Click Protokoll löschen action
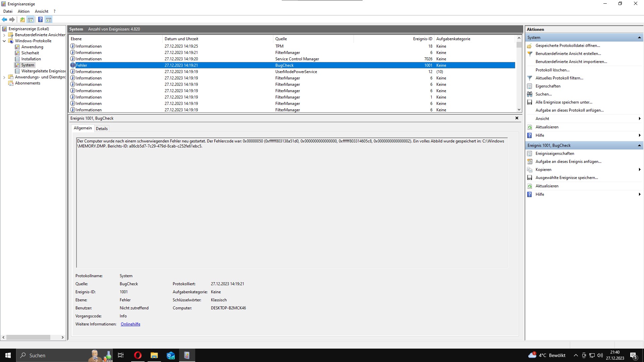The height and width of the screenshot is (362, 644). point(552,70)
